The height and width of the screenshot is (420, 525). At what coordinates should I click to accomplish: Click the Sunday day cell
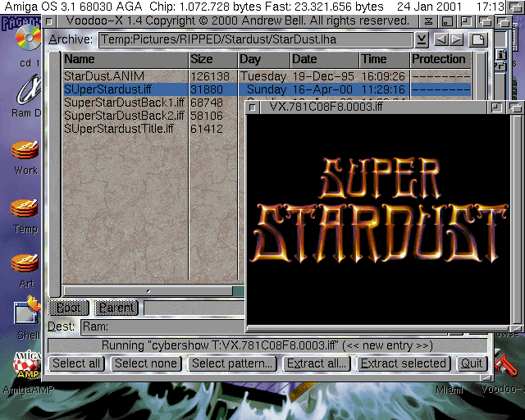coord(267,89)
